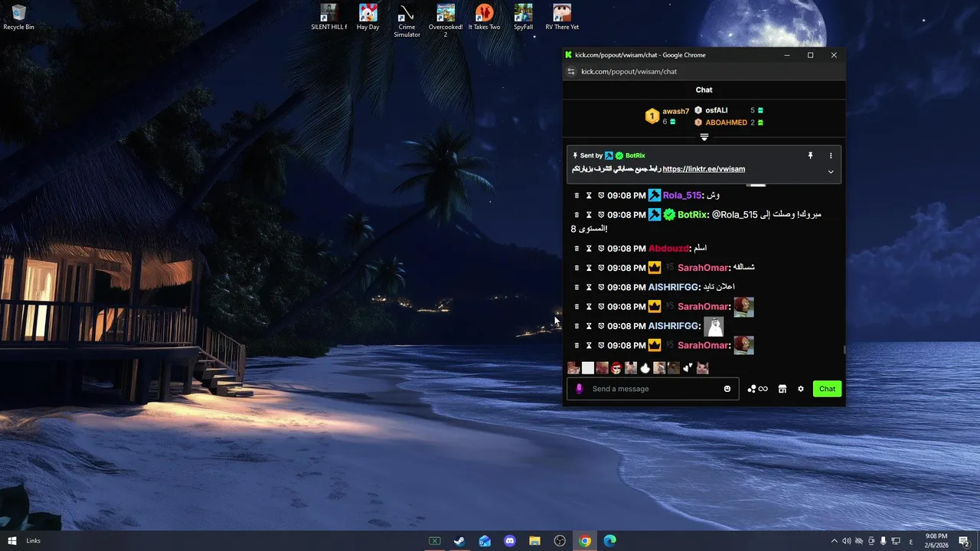Delete the BotRix level-up message

577,215
